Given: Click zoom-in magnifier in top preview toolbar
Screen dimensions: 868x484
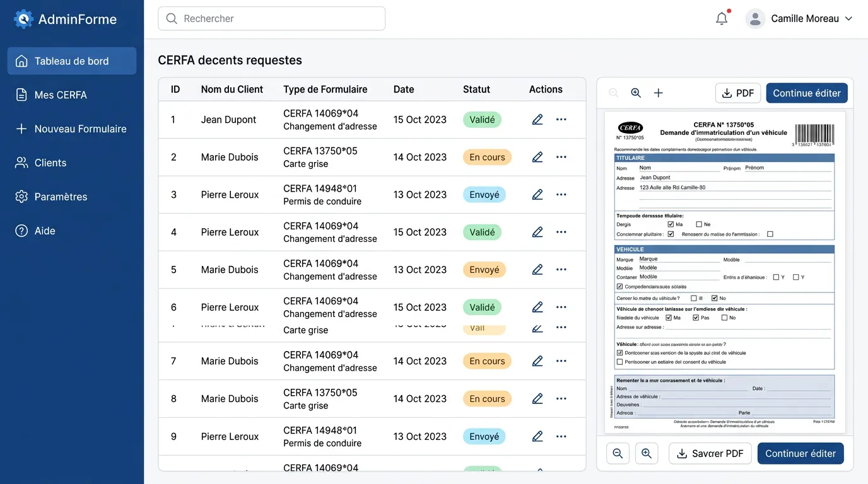Looking at the screenshot, I should click(636, 93).
